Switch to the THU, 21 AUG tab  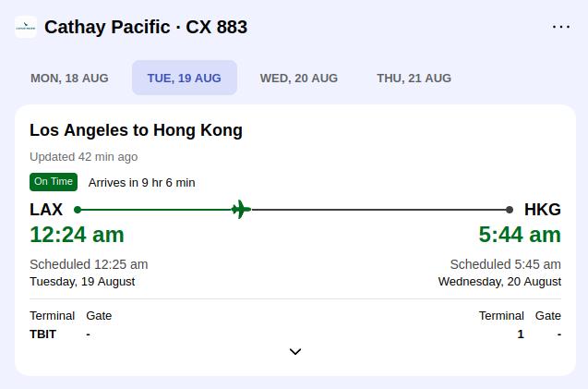414,79
